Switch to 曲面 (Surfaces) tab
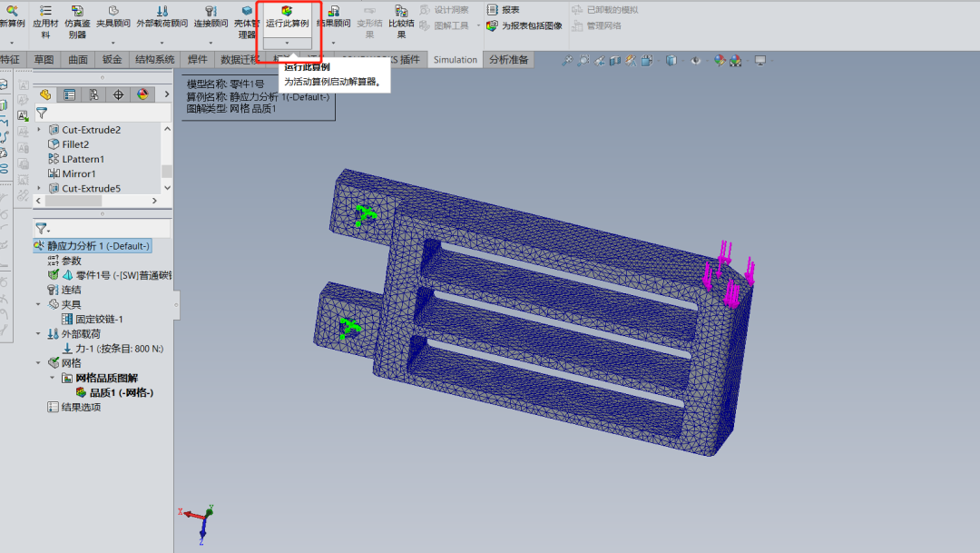This screenshot has width=980, height=553. pos(78,59)
